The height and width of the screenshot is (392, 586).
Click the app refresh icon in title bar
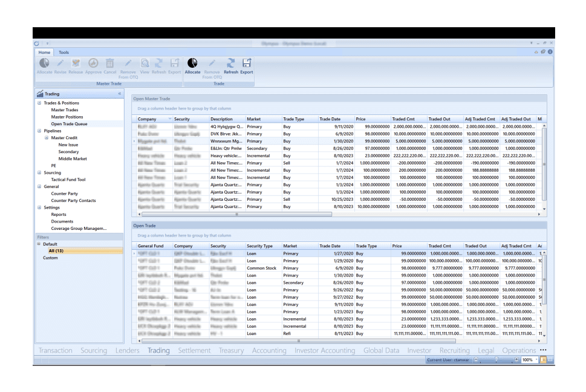(x=37, y=44)
